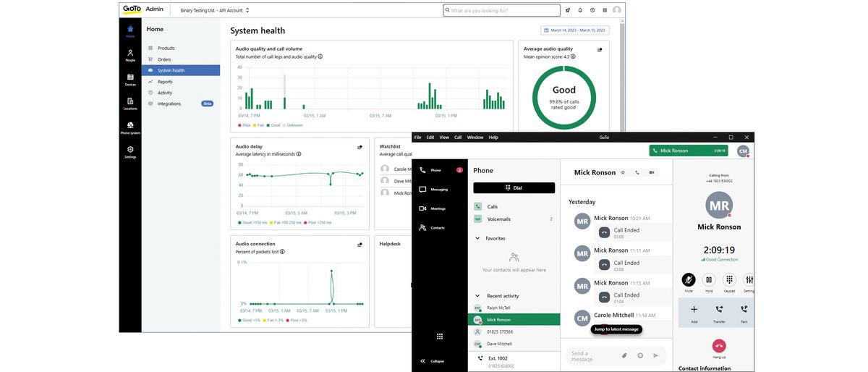Open the File menu
Viewport: 868px width, 372px height.
(417, 137)
